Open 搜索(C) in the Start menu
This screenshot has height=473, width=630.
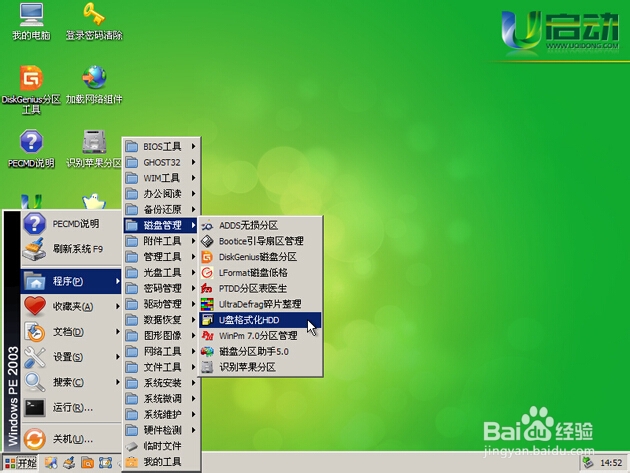(x=71, y=382)
